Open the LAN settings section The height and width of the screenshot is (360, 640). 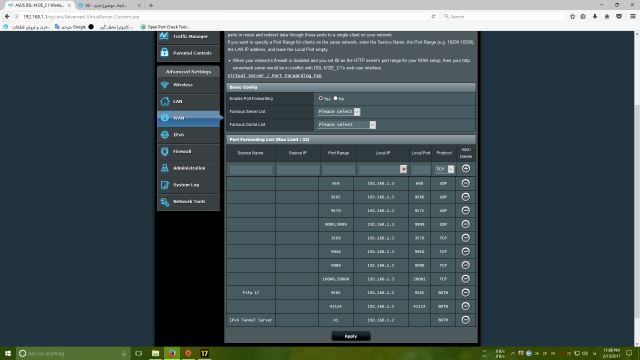coord(188,102)
